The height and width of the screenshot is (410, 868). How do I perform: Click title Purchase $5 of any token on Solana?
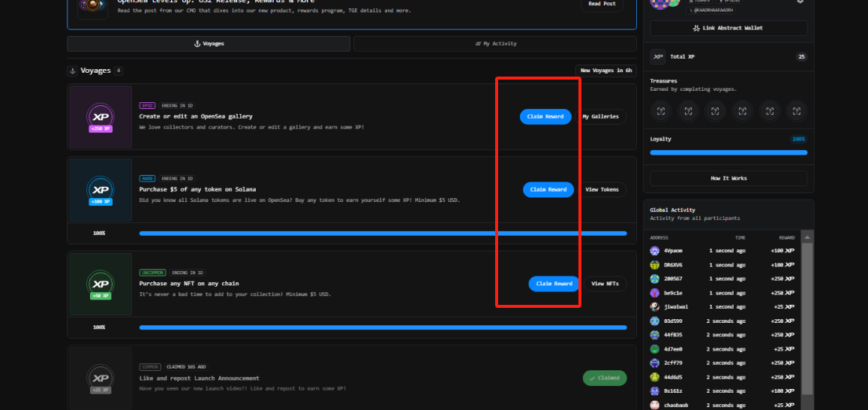click(x=197, y=189)
